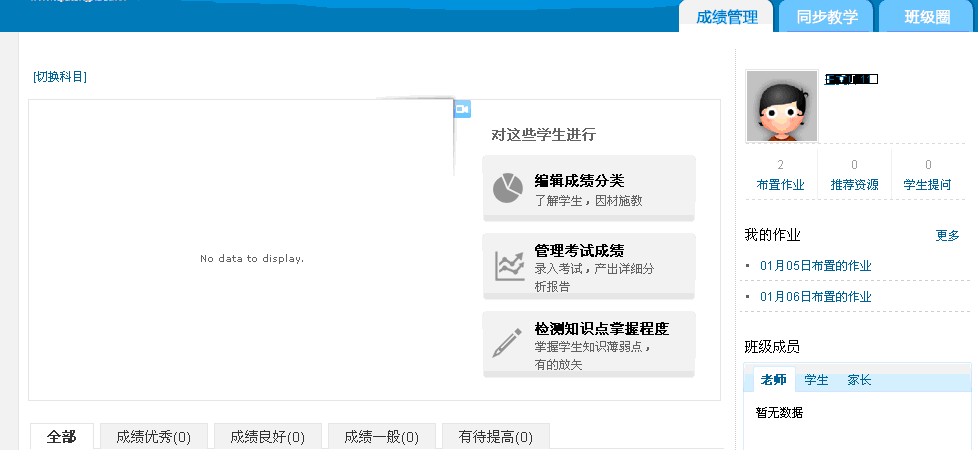Switch class members to 学生 tab
978x450 pixels.
(816, 380)
